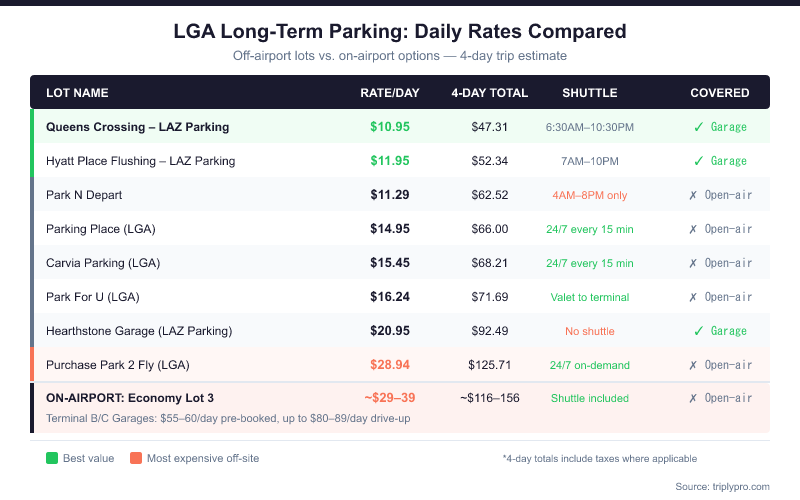
Task: Click the X icon in Economy Lot 3 row
Action: [694, 398]
